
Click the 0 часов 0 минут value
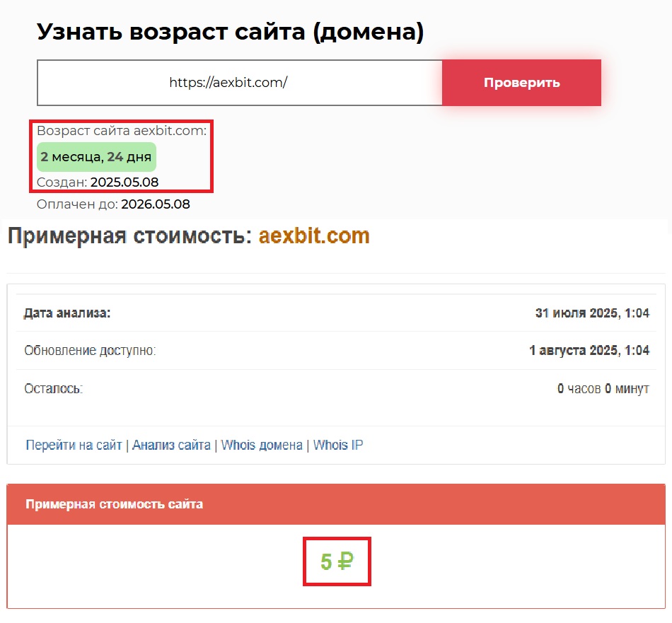pos(603,389)
